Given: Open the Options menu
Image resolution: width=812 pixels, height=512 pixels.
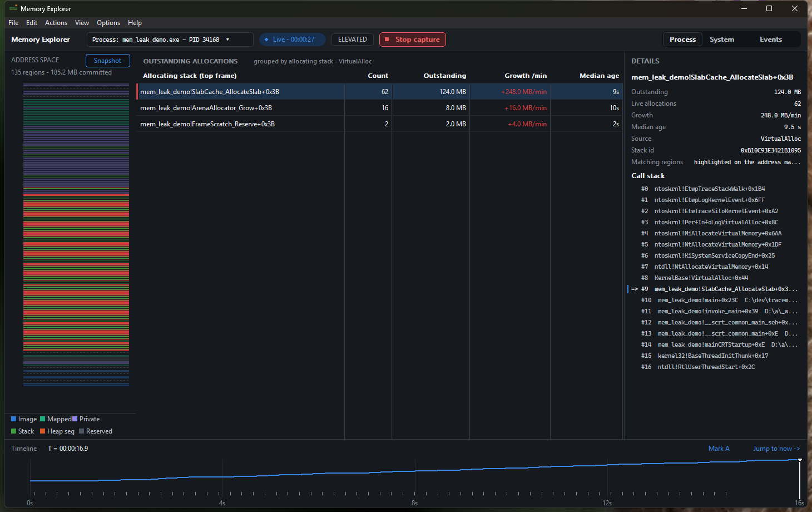Looking at the screenshot, I should point(108,23).
